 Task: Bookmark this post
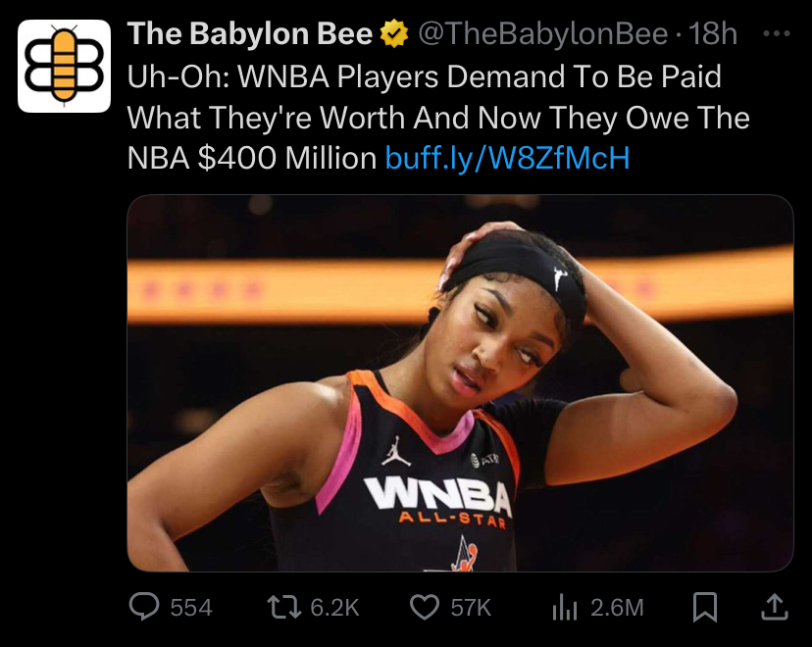click(x=705, y=607)
